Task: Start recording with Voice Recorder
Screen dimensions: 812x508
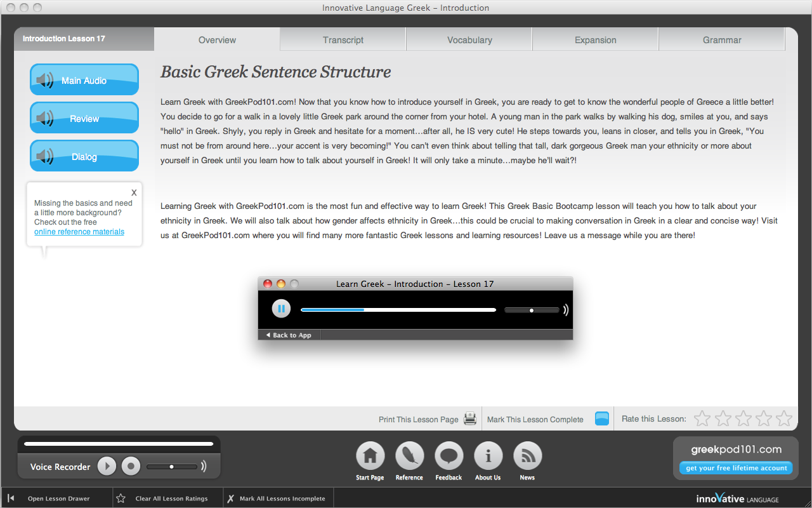Action: point(131,466)
